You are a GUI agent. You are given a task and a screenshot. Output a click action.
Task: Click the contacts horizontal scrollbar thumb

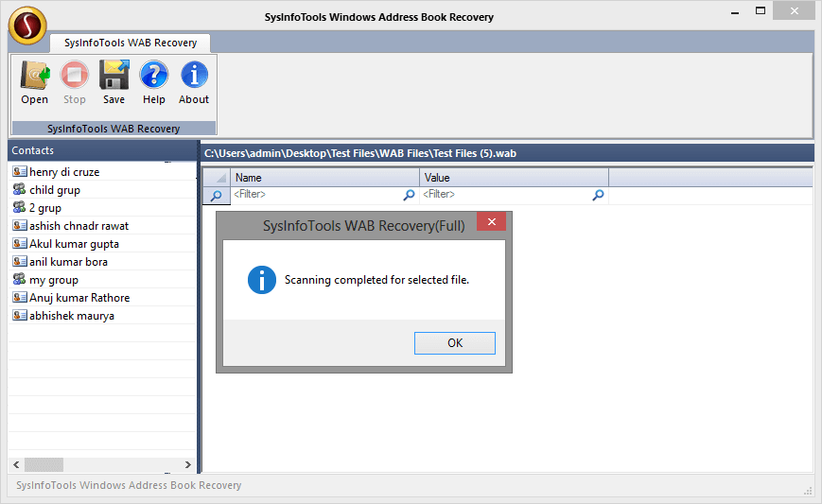(x=44, y=464)
